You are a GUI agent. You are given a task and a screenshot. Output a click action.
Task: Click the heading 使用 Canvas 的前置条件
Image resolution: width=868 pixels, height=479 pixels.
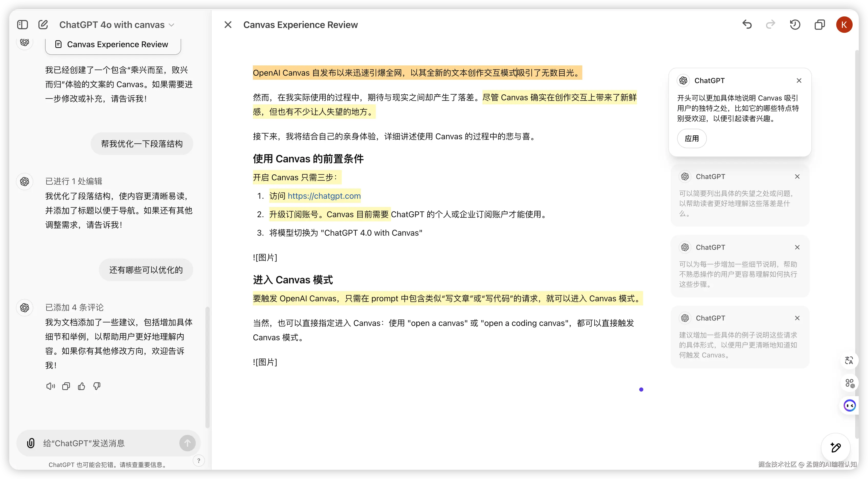point(308,159)
